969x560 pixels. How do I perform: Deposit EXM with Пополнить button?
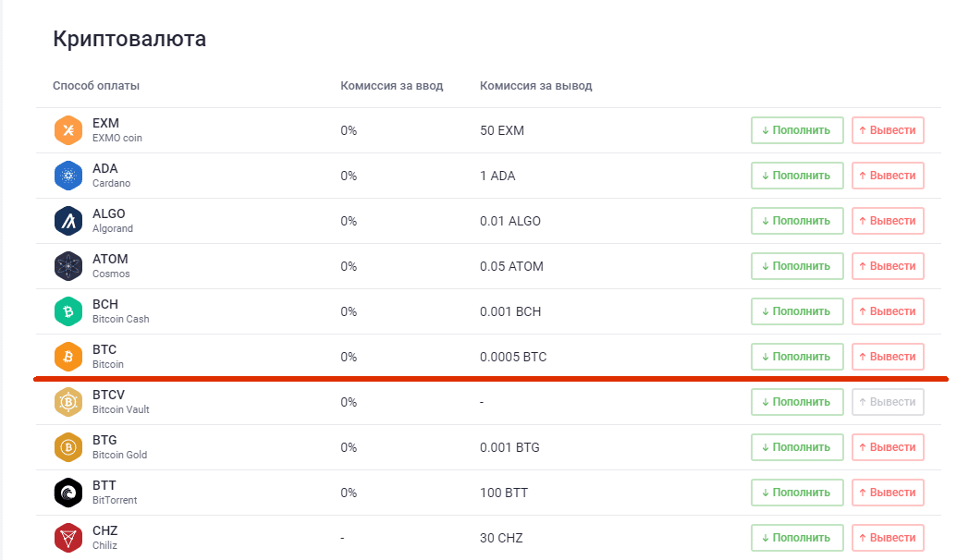pyautogui.click(x=797, y=130)
